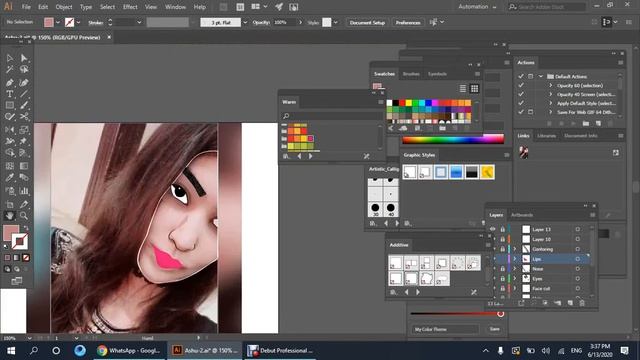
Task: Select the Hand tool
Action: [x=9, y=215]
